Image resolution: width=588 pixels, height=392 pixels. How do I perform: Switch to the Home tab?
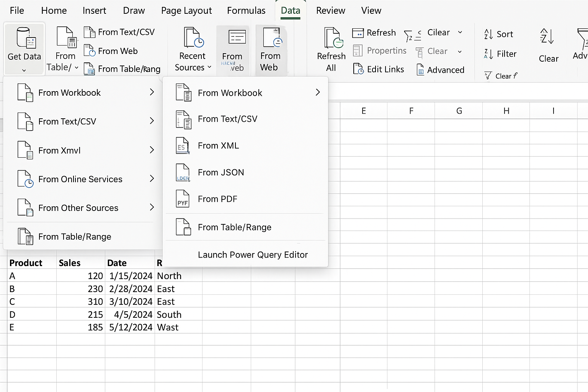54,11
